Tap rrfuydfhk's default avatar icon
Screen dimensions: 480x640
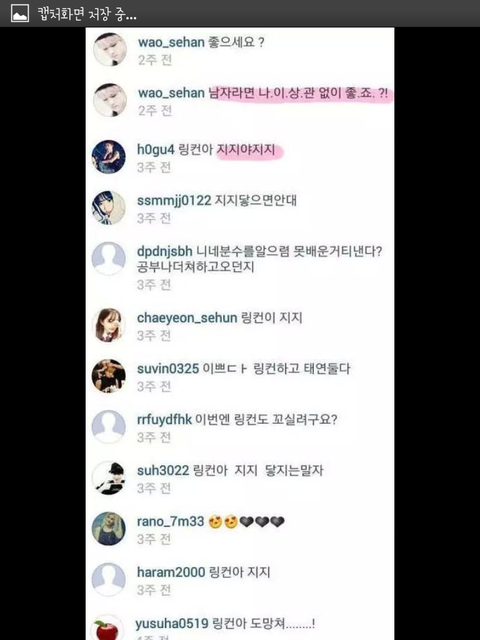(x=109, y=427)
